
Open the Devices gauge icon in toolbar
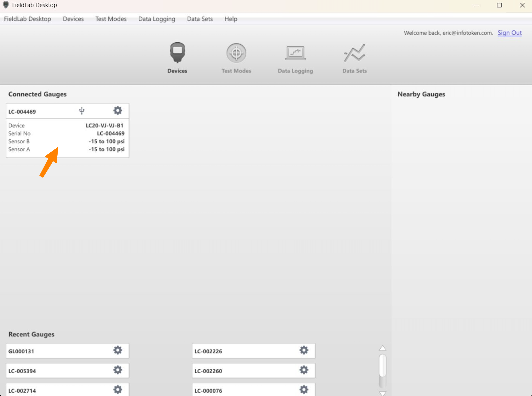177,53
